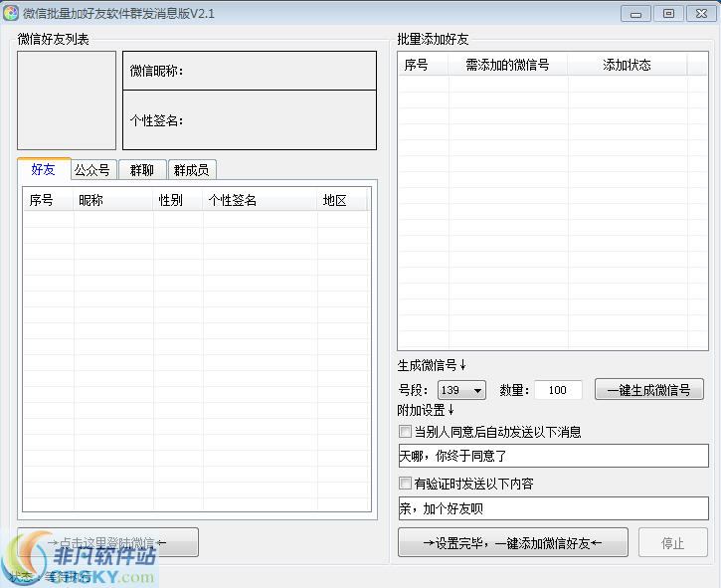The width and height of the screenshot is (721, 588).
Task: Sort friends by 序号 column header
Action: click(x=48, y=200)
